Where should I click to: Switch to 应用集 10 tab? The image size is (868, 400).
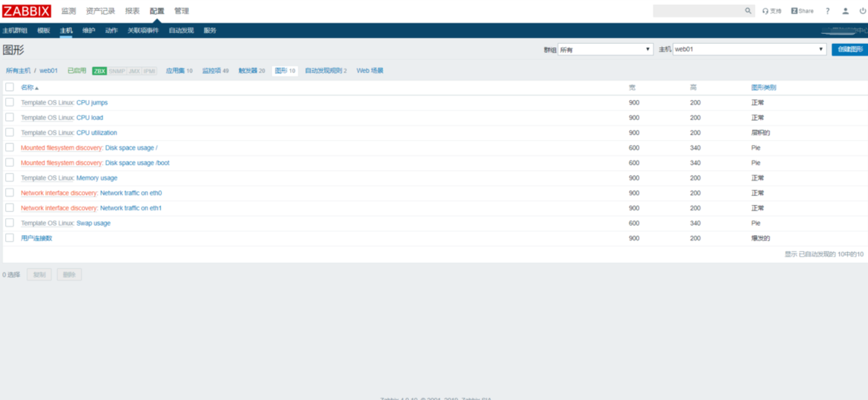coord(179,71)
